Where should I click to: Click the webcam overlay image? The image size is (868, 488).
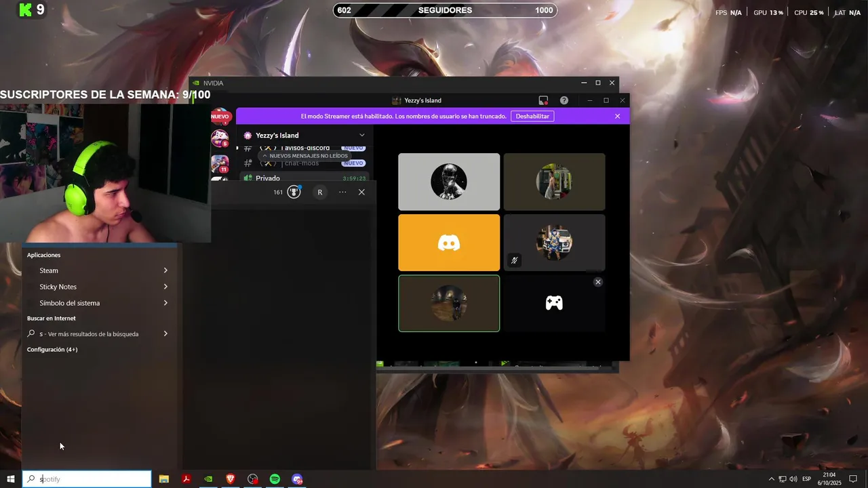[x=105, y=173]
